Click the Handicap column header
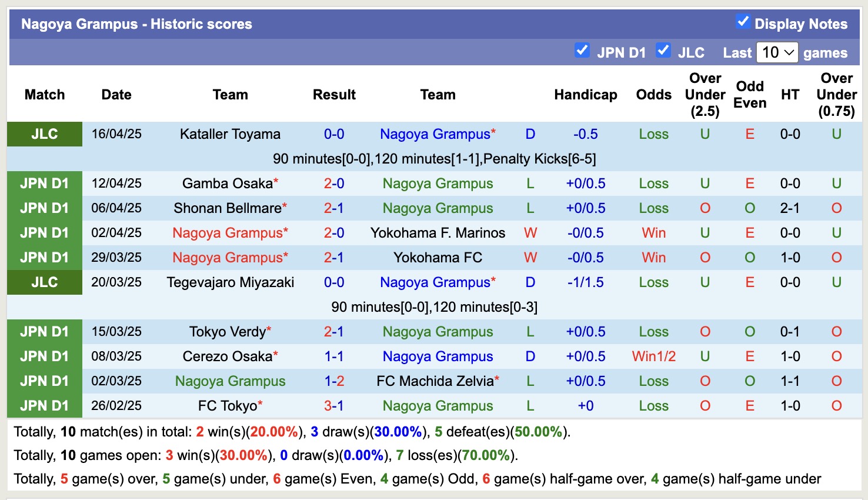The image size is (868, 500). pos(586,95)
